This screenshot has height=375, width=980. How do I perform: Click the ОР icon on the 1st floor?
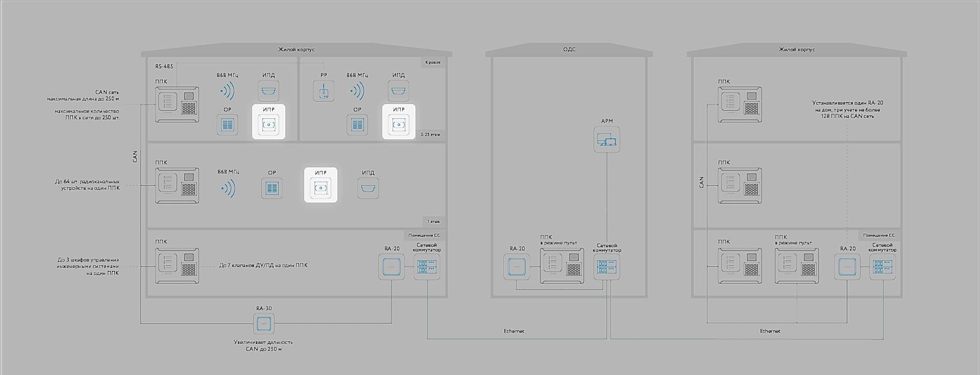pos(272,188)
